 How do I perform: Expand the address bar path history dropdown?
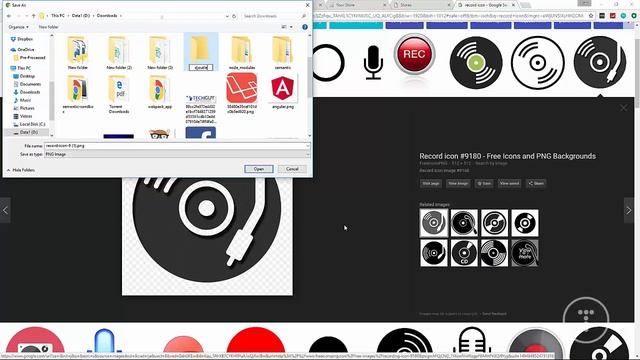(227, 16)
